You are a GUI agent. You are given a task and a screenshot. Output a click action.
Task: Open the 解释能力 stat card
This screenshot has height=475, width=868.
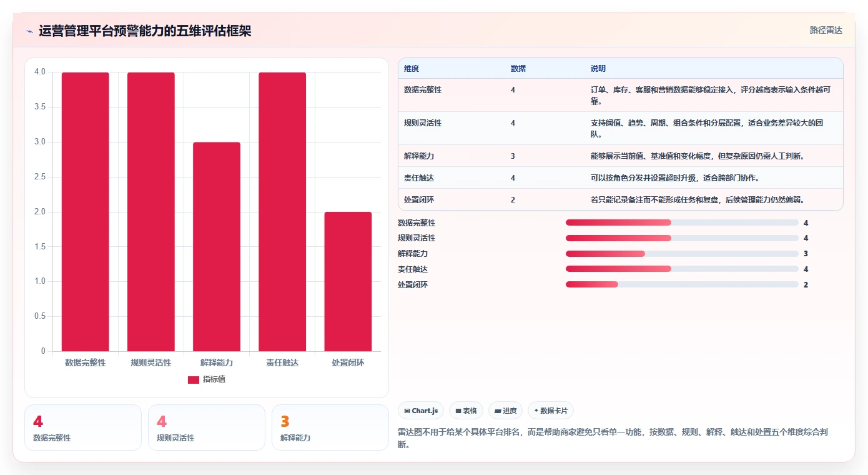tap(330, 427)
